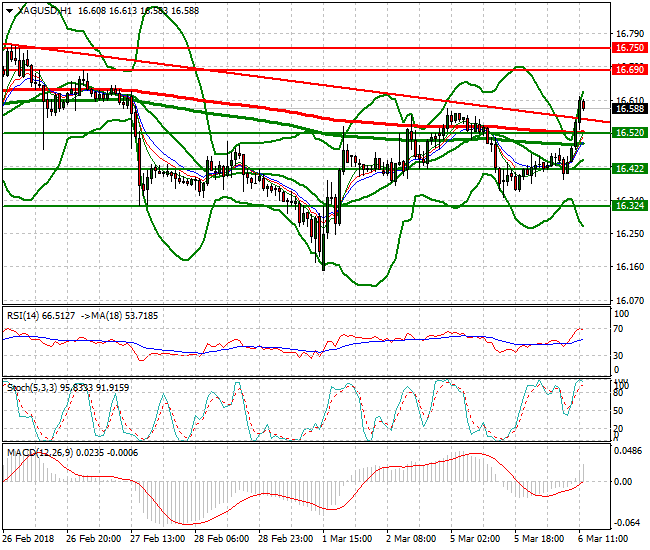Viewport: 650px width, 550px height.
Task: Select the 16.520 green level label
Action: [x=629, y=132]
